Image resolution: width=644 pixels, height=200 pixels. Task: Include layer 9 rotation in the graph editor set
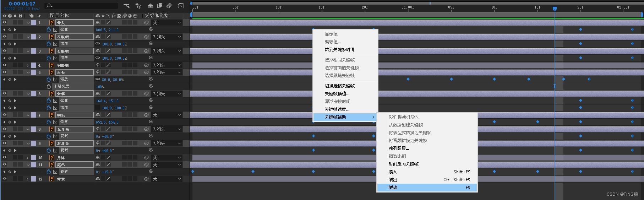point(55,151)
